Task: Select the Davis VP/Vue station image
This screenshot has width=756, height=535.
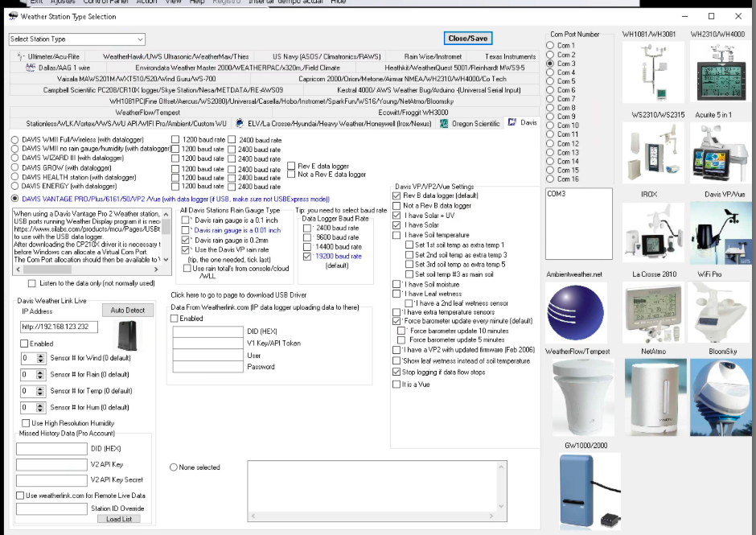Action: pos(721,233)
